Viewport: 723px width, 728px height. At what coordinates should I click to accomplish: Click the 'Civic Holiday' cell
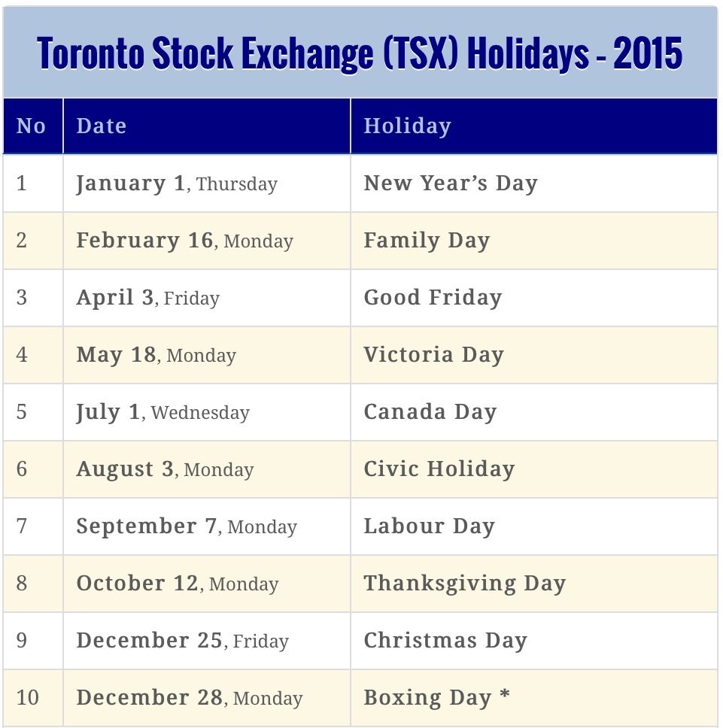click(x=439, y=469)
